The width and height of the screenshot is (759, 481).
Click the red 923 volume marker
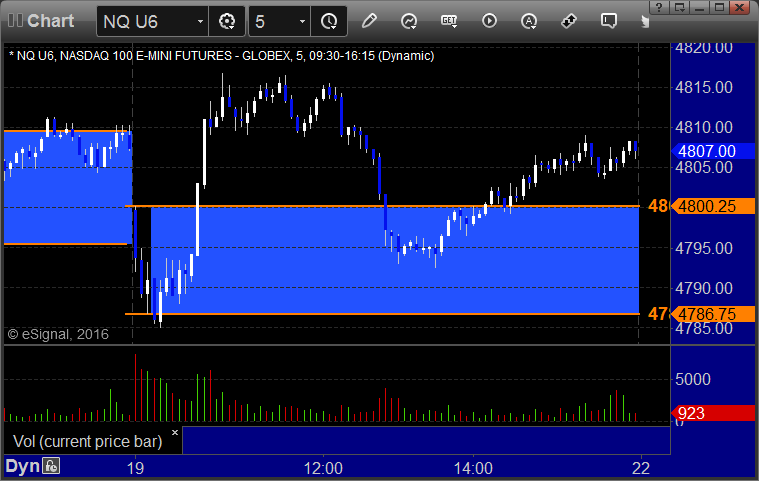[713, 413]
